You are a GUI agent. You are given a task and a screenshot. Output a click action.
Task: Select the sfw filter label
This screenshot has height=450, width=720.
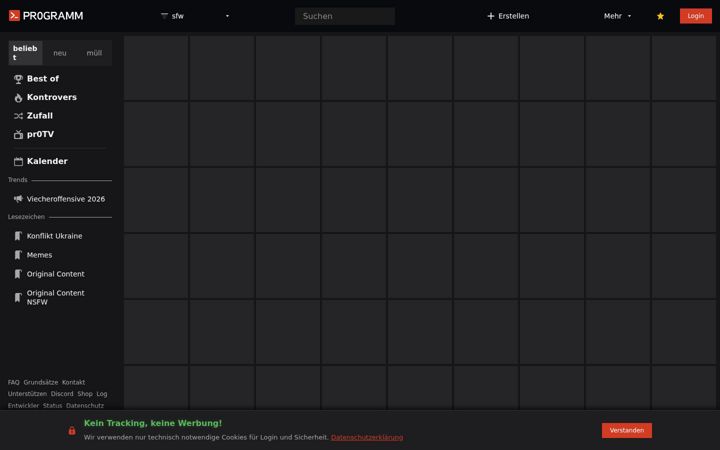coord(178,16)
